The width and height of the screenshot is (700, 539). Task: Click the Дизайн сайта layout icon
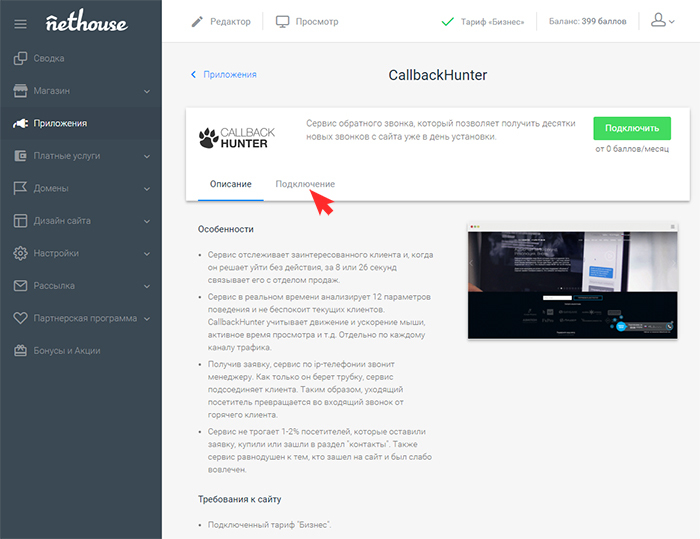tap(20, 221)
